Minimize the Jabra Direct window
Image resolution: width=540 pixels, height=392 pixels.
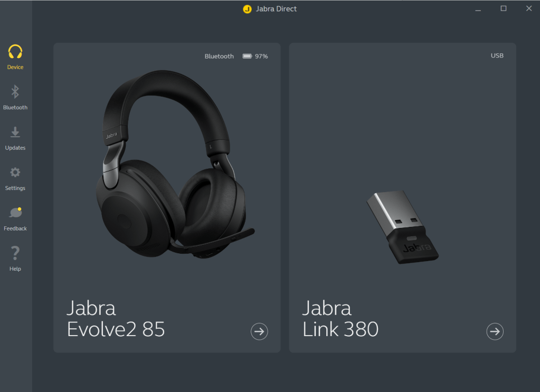coord(478,10)
